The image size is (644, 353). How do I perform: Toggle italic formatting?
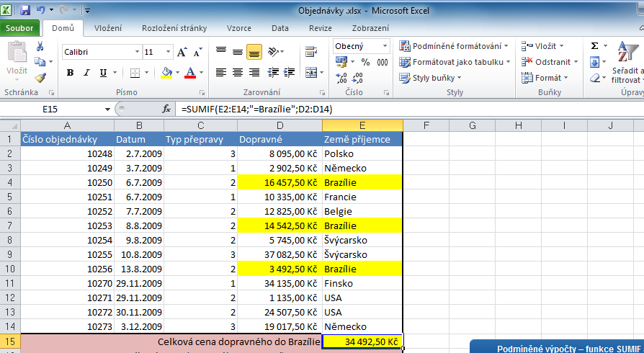pos(86,73)
